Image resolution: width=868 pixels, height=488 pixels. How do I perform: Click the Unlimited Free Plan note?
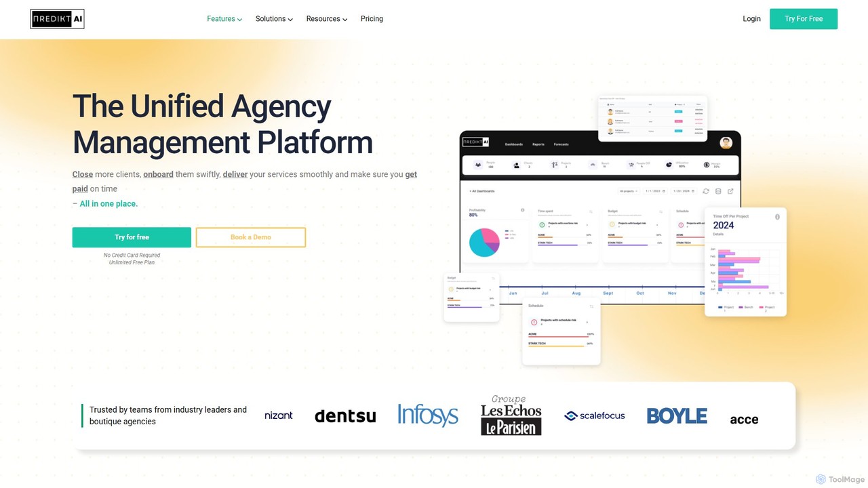coord(132,262)
